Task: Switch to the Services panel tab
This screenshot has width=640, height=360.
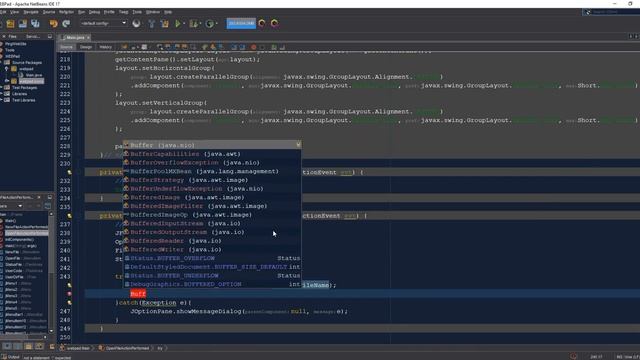Action: (x=33, y=36)
